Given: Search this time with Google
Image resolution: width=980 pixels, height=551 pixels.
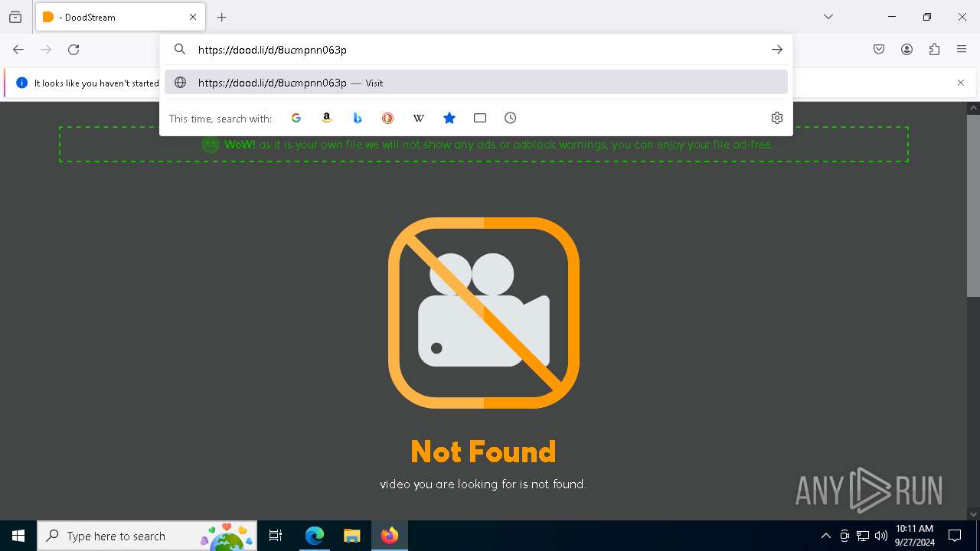Looking at the screenshot, I should click(296, 118).
